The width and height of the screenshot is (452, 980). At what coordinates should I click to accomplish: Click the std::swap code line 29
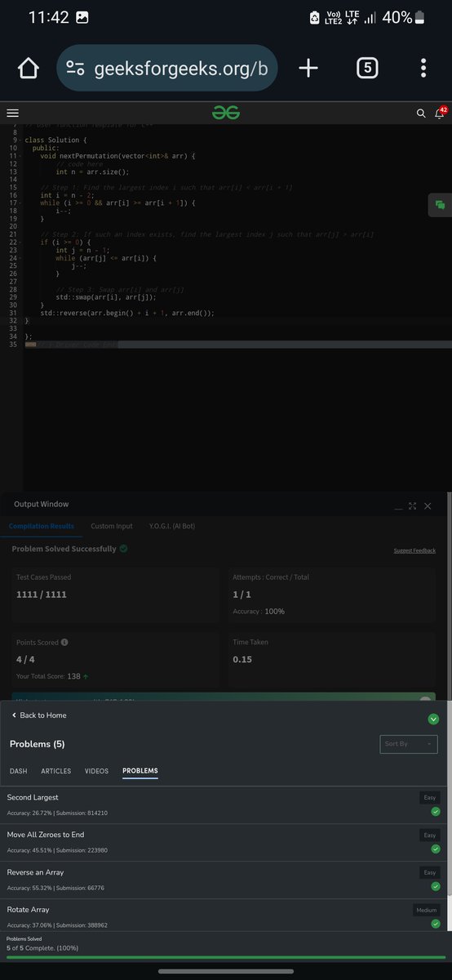point(105,297)
